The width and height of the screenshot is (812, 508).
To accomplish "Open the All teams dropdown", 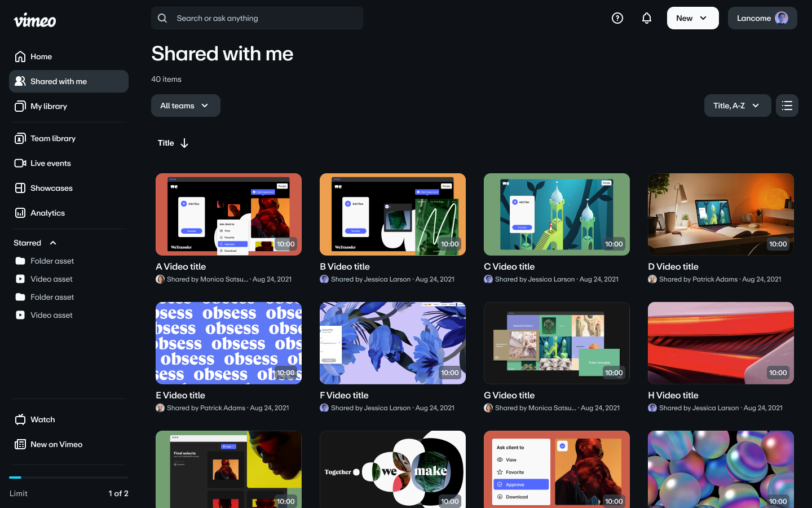I will [186, 106].
